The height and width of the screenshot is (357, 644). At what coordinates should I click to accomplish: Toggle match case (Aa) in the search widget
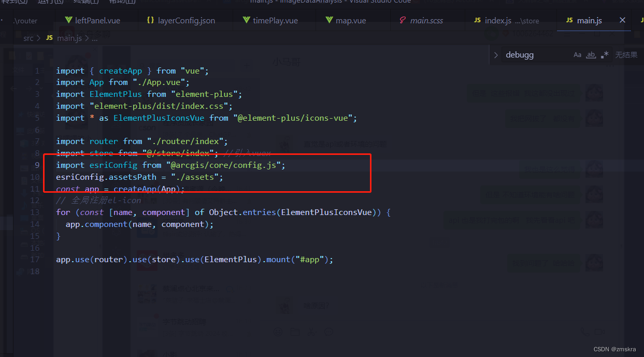click(x=577, y=54)
